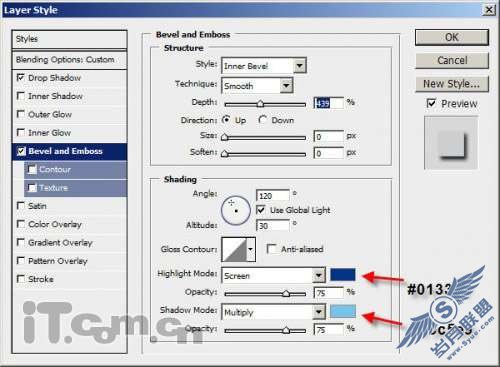
Task: Click the angle dial control
Action: coord(236,210)
